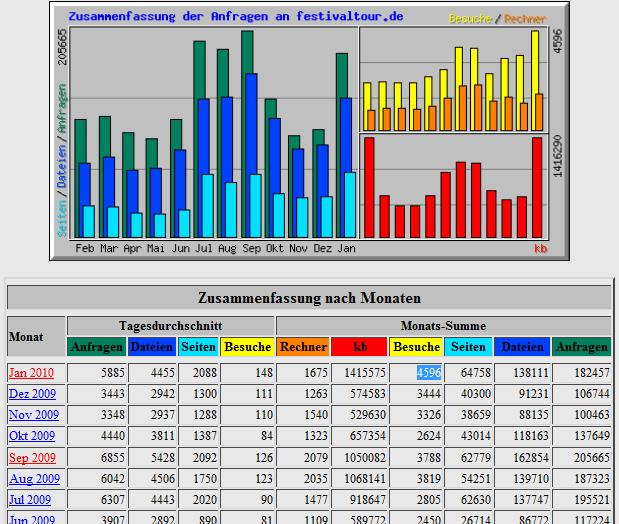
Task: Click the orange Rechner column header
Action: [x=303, y=347]
